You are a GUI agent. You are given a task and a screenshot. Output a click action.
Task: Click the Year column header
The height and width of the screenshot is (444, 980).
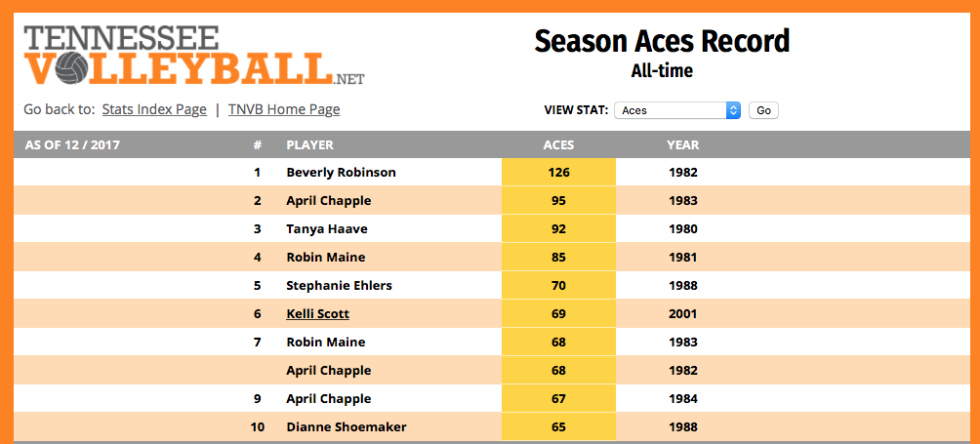682,145
